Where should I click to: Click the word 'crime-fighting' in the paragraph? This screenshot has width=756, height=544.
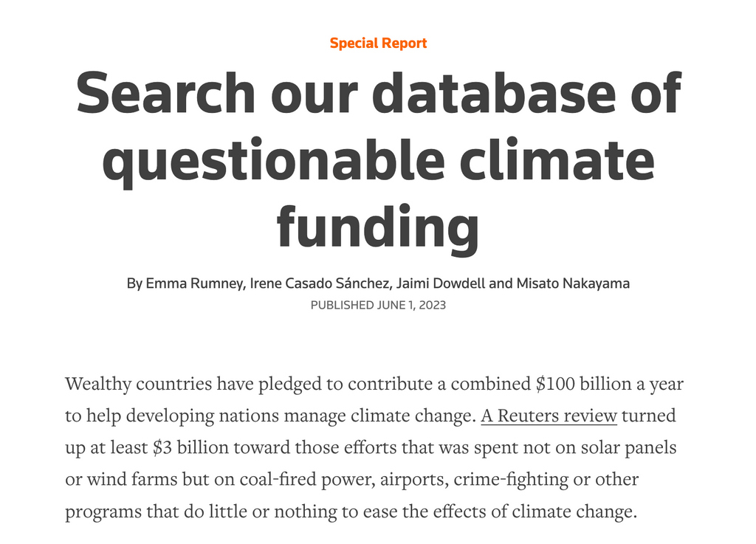point(511,480)
